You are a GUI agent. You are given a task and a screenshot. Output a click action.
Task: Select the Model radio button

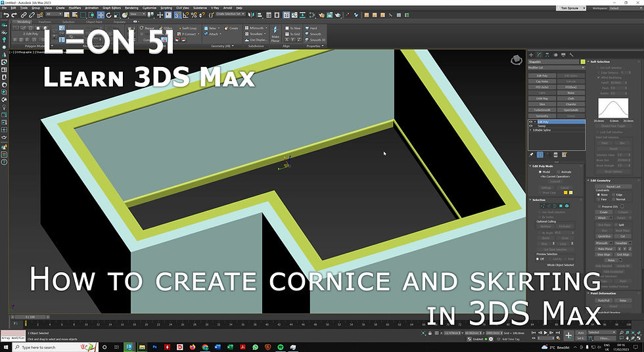click(x=540, y=172)
